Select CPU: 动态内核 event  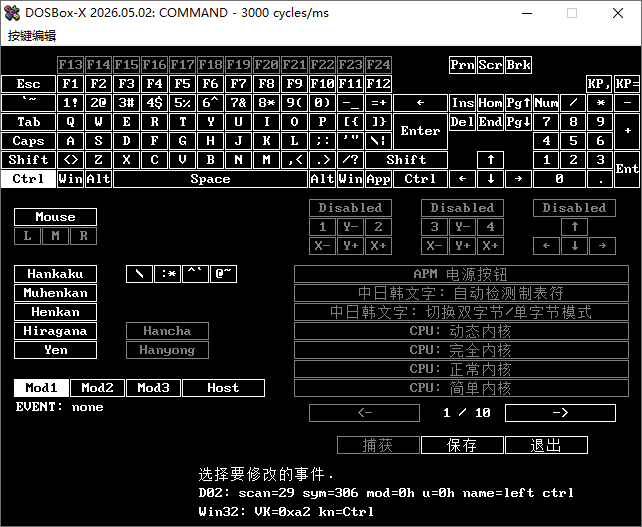pos(461,331)
